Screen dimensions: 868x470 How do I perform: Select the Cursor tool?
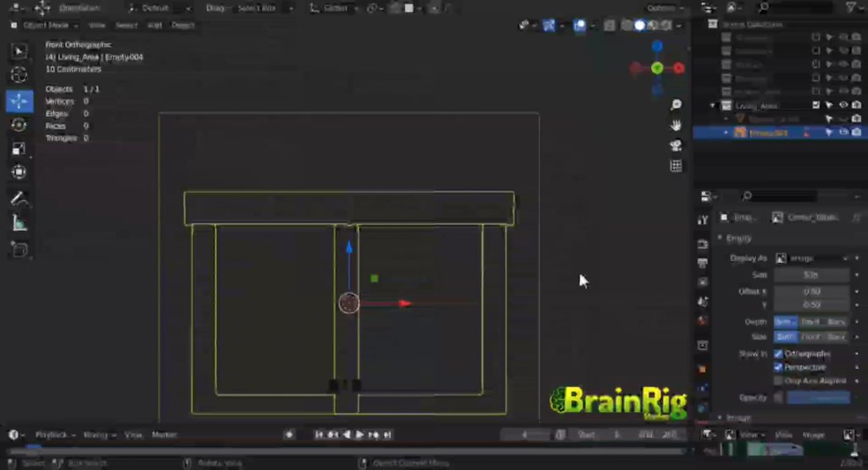pyautogui.click(x=19, y=75)
